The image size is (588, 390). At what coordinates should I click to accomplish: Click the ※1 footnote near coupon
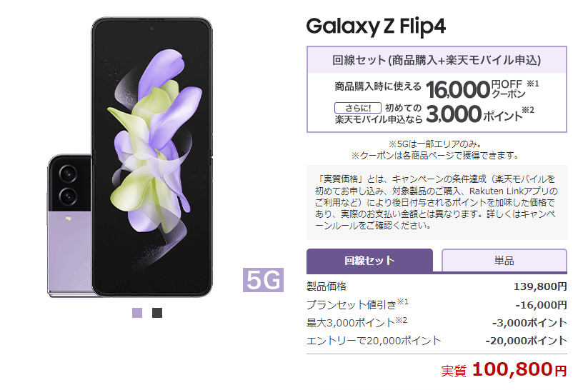[x=533, y=84]
